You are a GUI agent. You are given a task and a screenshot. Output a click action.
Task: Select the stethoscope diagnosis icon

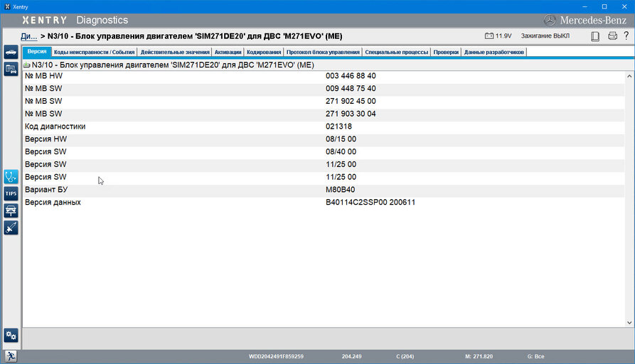[x=11, y=177]
